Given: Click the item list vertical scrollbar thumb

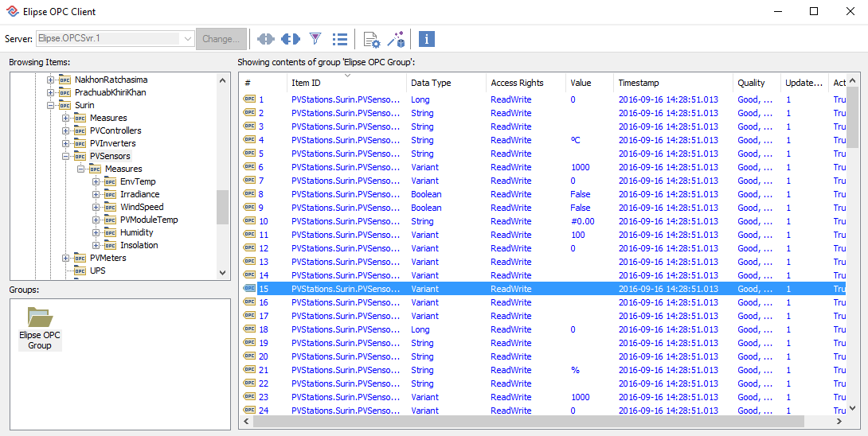Looking at the screenshot, I should tap(853, 118).
